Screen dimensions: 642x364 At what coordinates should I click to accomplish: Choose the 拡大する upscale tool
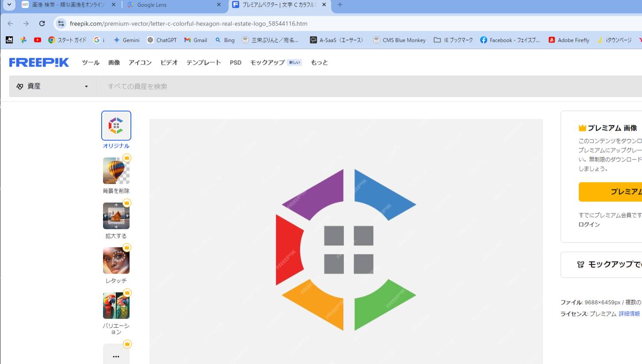[116, 216]
